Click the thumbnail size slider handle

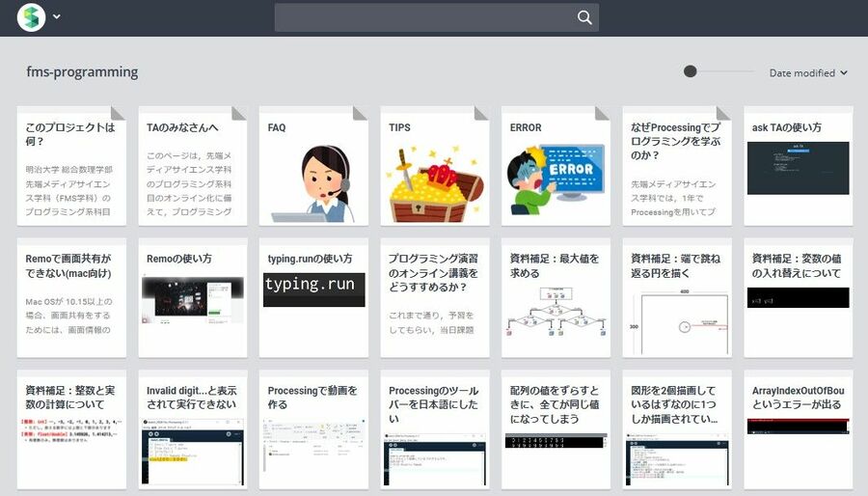click(x=691, y=71)
